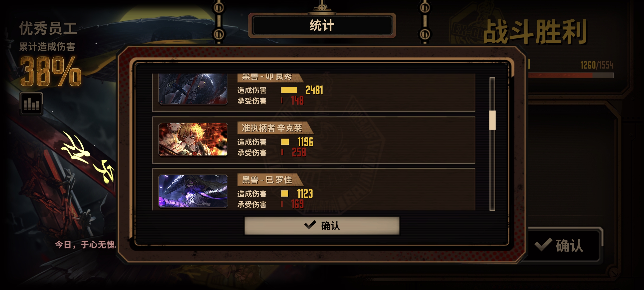Click the 1260/1554 progress bar
This screenshot has width=644, height=290.
click(571, 75)
